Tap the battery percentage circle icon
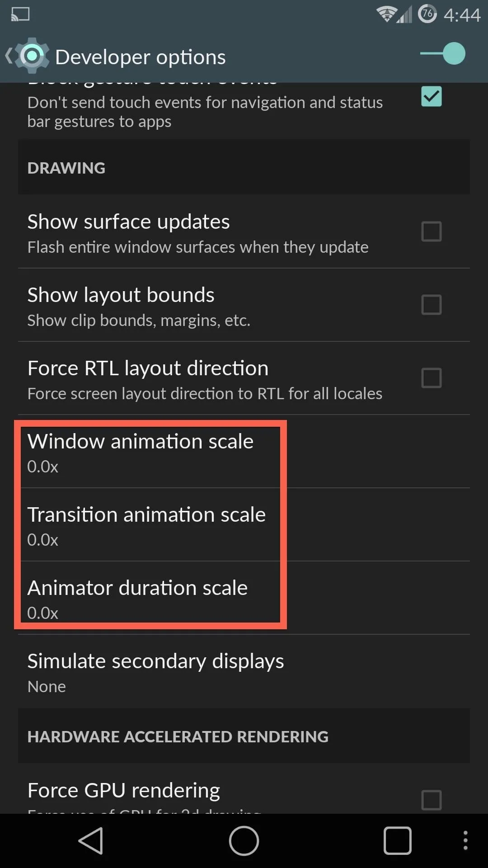This screenshot has width=488, height=868. tap(427, 14)
